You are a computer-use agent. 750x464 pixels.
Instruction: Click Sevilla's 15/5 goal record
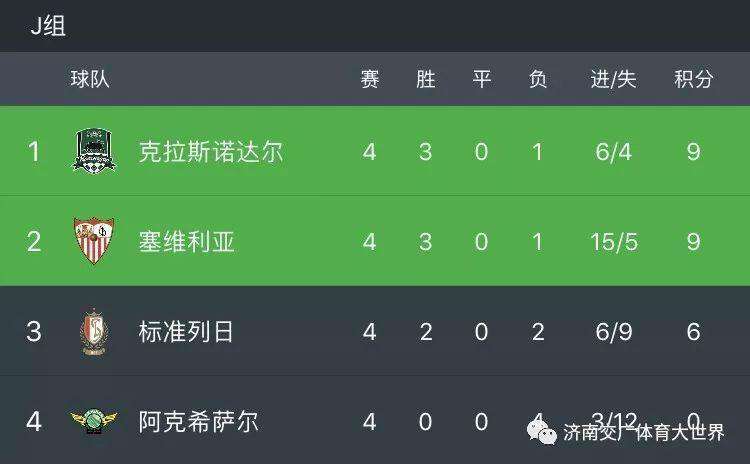coord(614,242)
